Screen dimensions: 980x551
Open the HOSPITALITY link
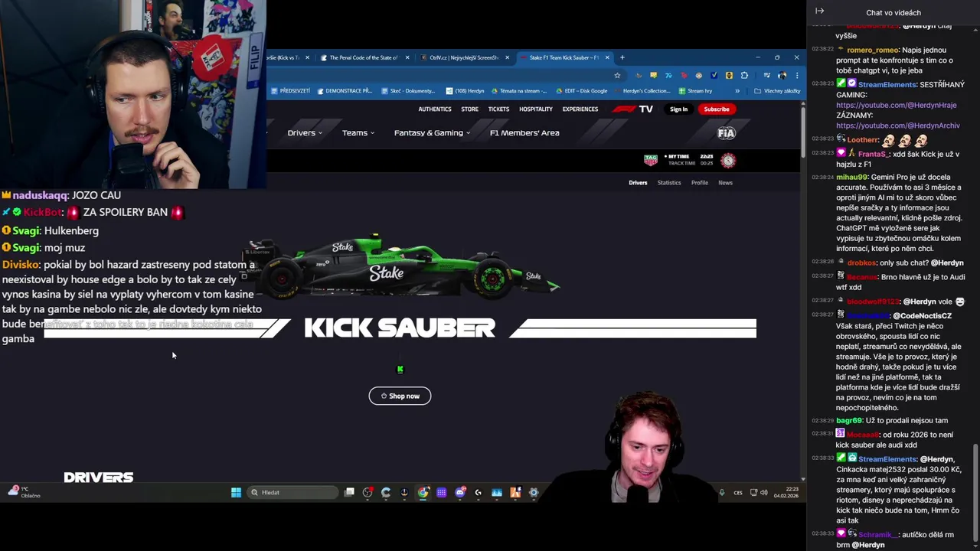[536, 109]
